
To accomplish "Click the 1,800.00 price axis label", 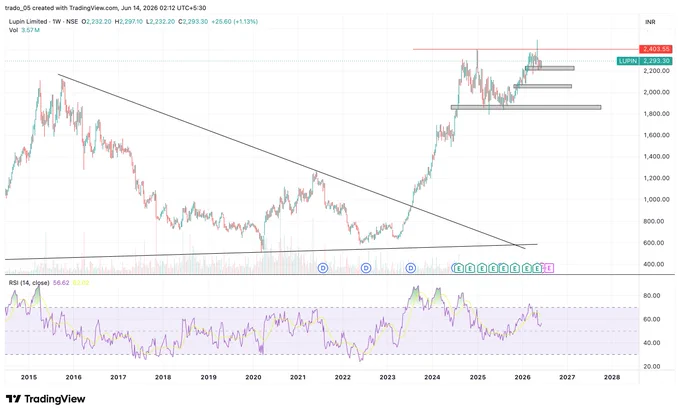I will coord(657,114).
